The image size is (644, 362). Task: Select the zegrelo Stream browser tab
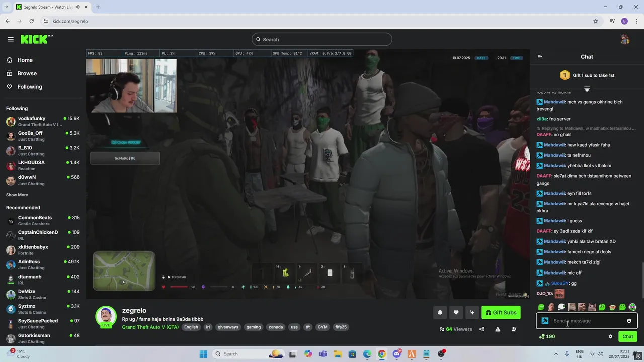pos(51,7)
